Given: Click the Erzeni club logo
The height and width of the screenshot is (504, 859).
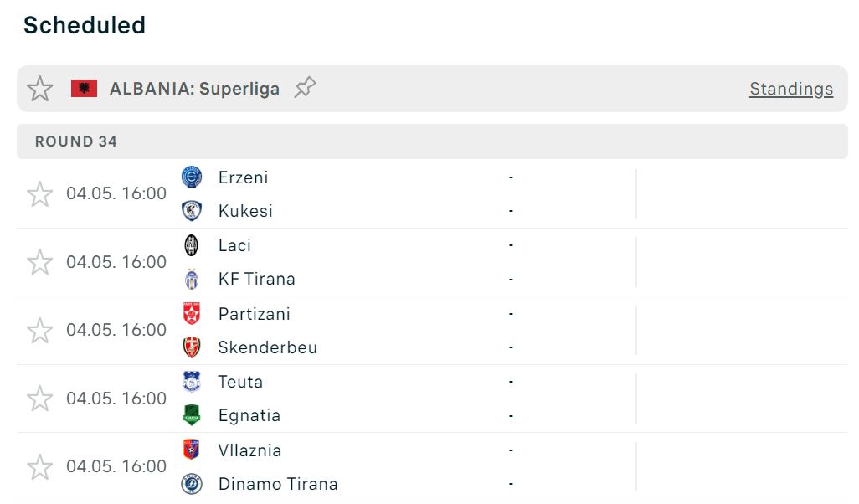Looking at the screenshot, I should click(x=192, y=177).
